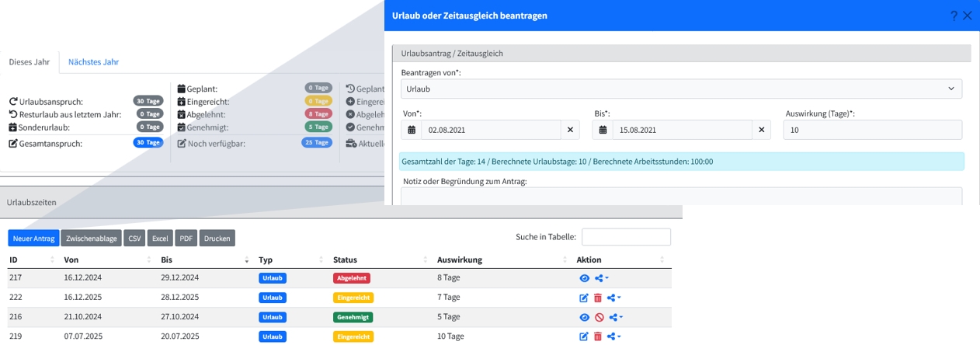Export the table as Excel
The height and width of the screenshot is (345, 980).
(x=160, y=239)
